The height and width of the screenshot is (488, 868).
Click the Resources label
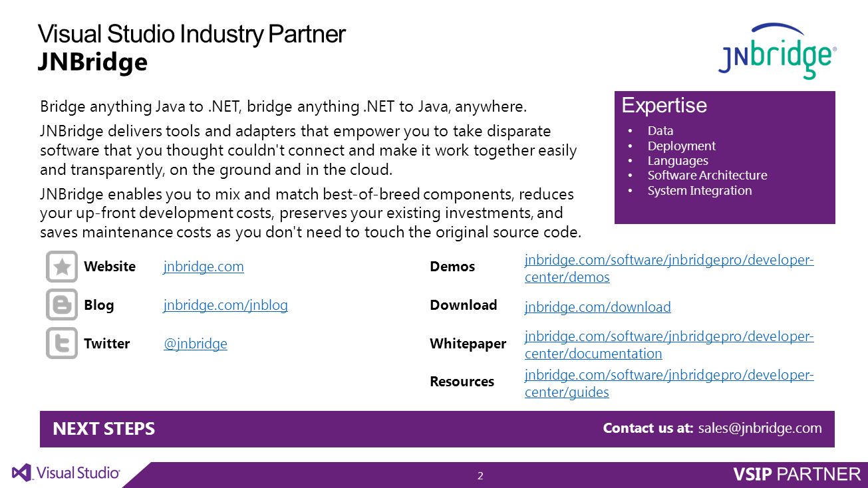(462, 382)
